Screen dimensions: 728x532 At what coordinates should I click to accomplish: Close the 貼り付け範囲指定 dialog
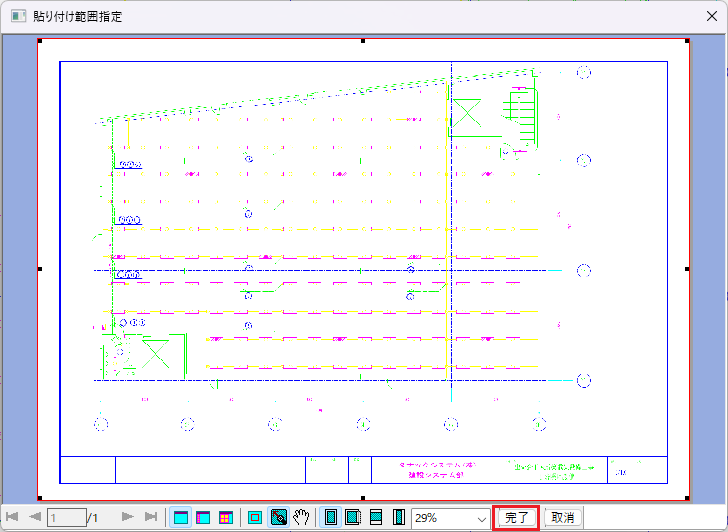(712, 16)
